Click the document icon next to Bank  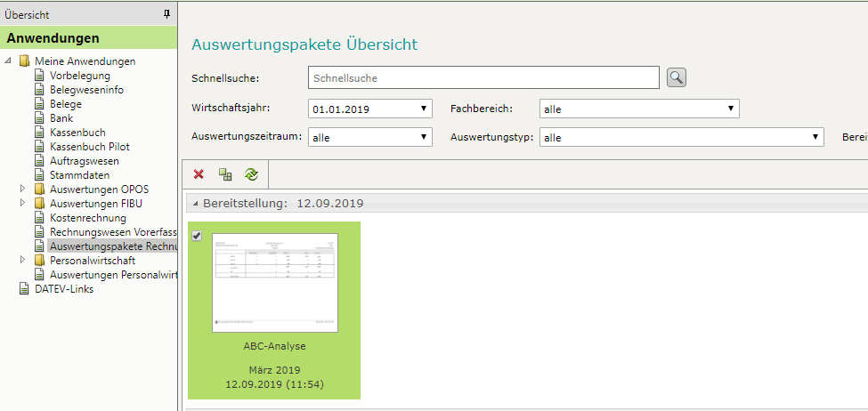tap(39, 117)
